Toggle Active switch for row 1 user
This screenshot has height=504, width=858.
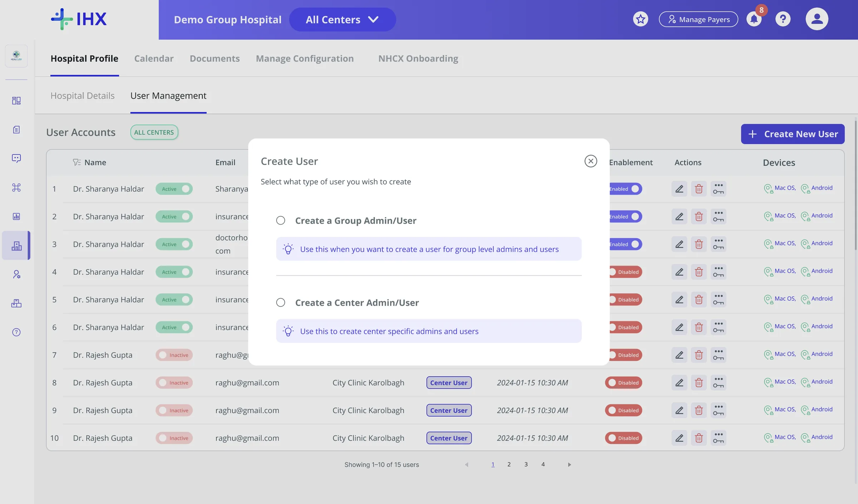(174, 189)
